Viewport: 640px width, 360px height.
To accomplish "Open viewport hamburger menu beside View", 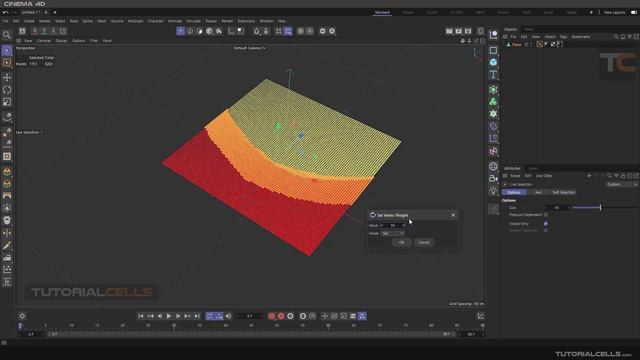I will tap(19, 41).
